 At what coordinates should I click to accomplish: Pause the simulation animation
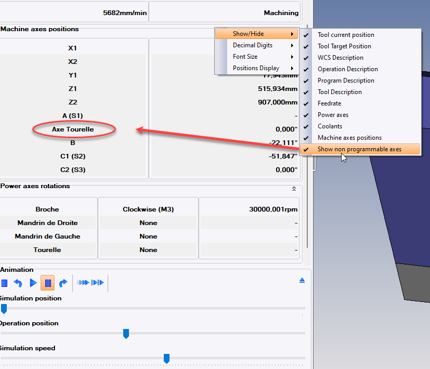click(x=48, y=283)
